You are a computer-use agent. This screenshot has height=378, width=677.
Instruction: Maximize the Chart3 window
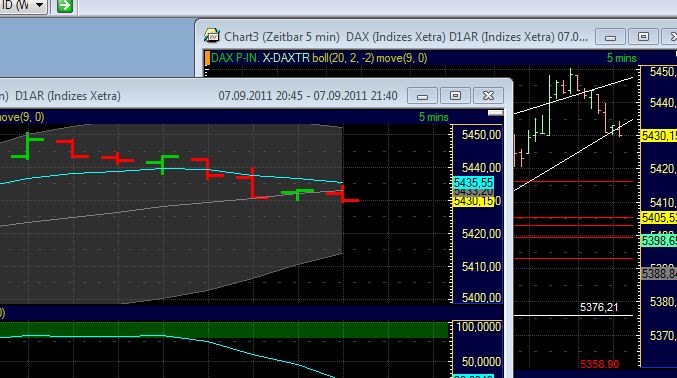pyautogui.click(x=643, y=37)
